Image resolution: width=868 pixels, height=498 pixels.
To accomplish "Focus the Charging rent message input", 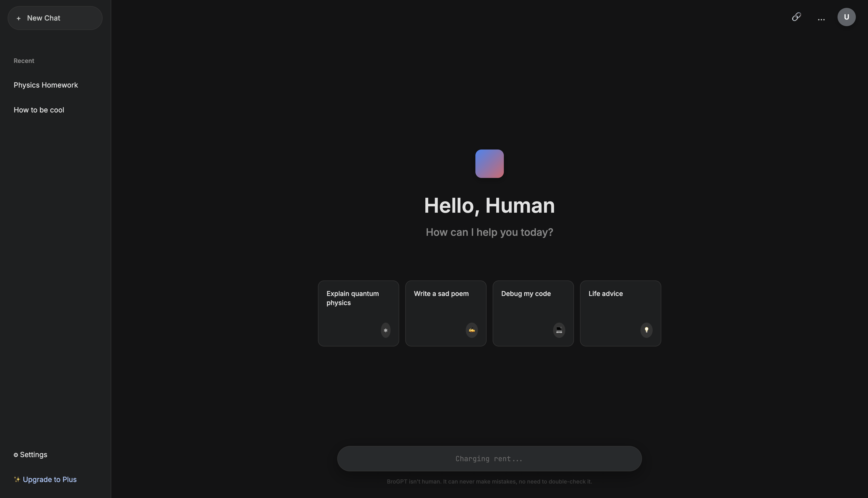I will click(489, 459).
